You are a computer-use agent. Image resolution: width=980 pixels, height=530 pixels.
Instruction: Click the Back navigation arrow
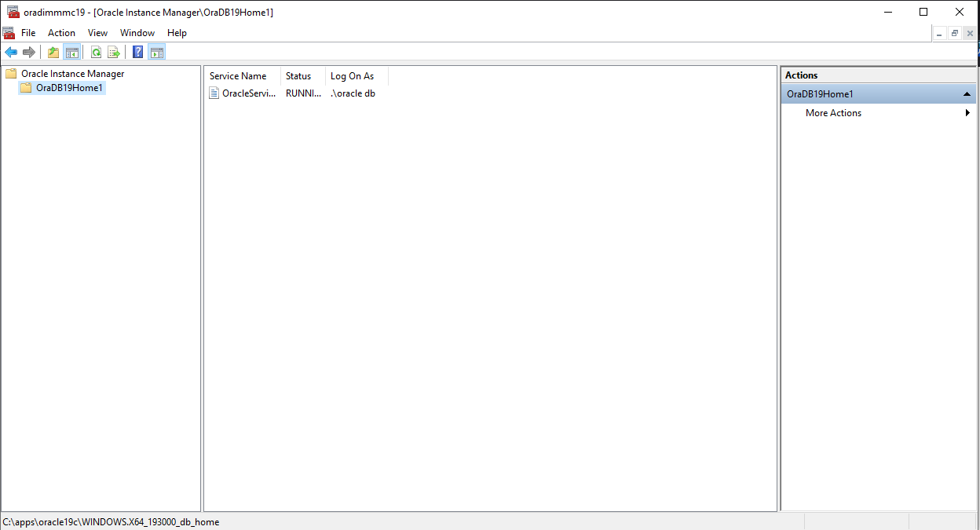(10, 52)
